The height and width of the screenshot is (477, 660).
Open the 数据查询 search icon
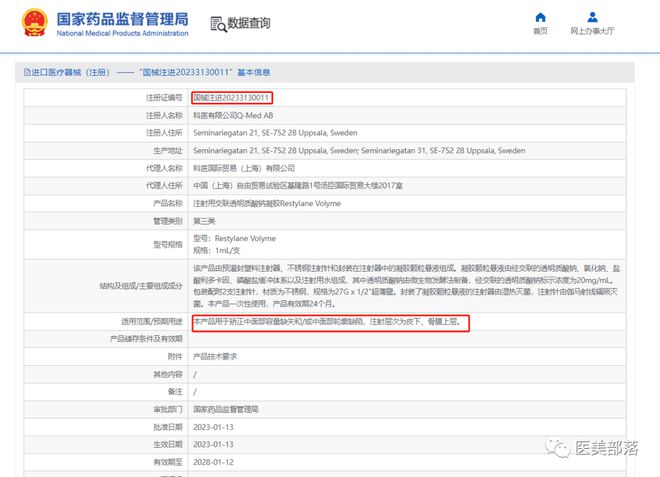218,24
